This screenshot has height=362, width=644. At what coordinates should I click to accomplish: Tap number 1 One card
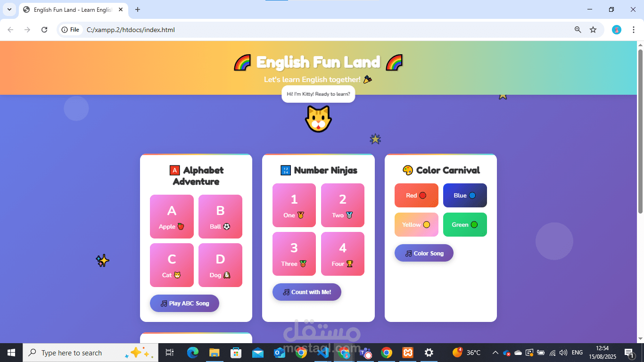coord(294,205)
